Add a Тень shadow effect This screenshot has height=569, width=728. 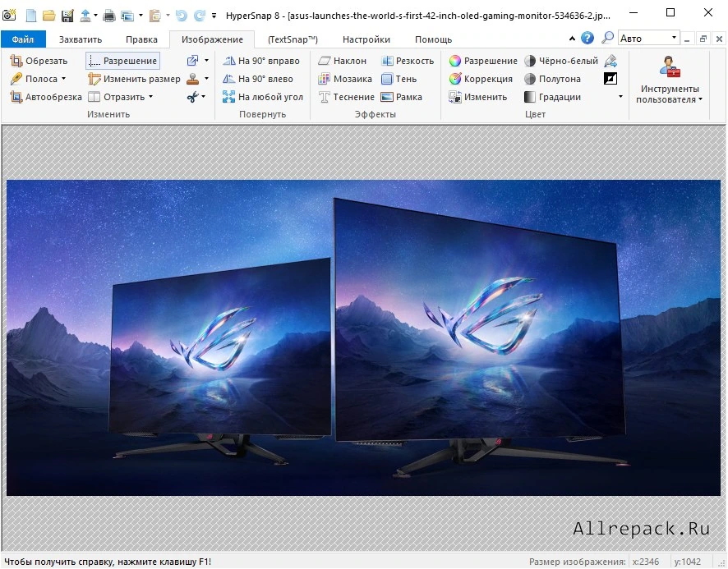(399, 79)
